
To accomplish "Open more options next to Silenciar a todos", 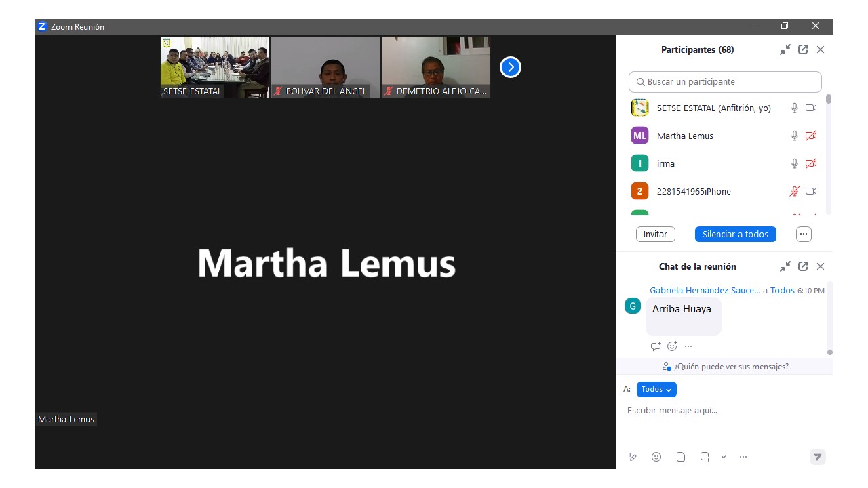I will coord(804,234).
